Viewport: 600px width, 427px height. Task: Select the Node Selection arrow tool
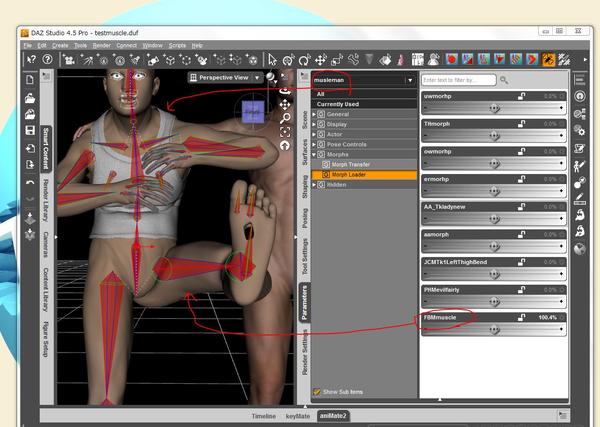point(272,60)
